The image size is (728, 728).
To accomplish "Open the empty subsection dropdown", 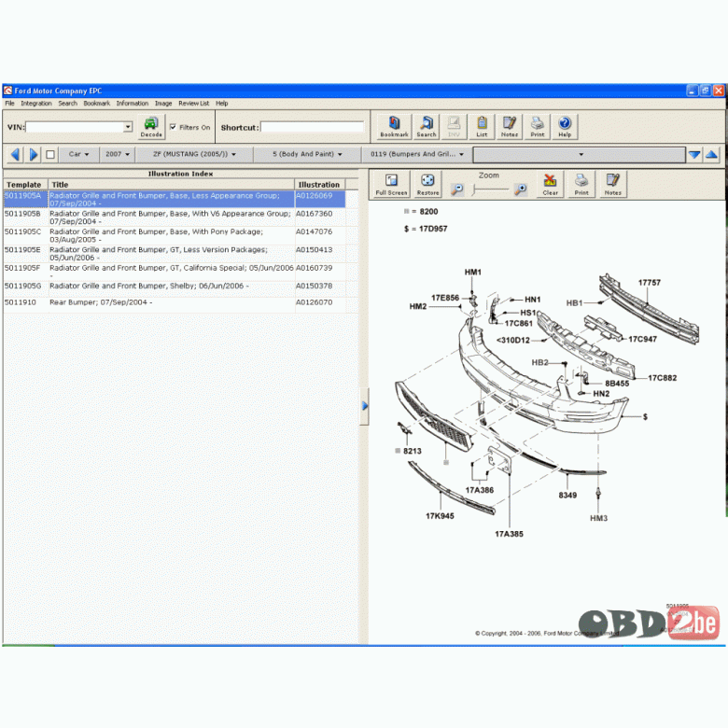I will click(579, 155).
